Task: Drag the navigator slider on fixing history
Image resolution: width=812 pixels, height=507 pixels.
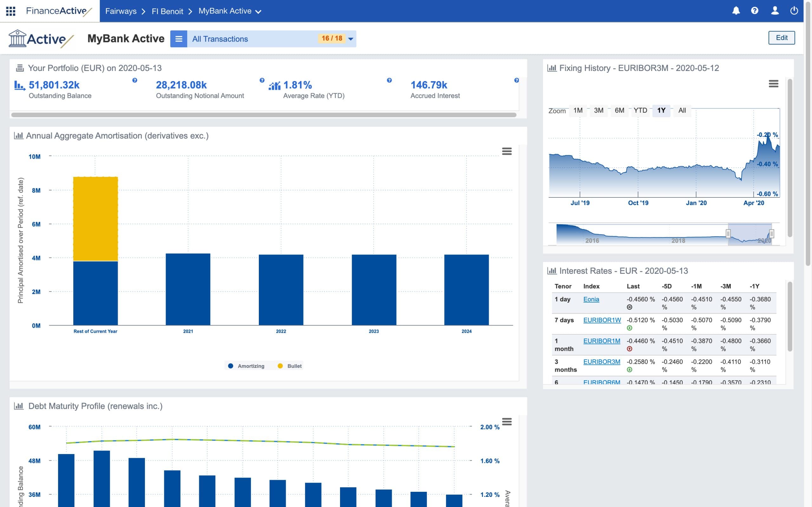Action: [x=730, y=233]
